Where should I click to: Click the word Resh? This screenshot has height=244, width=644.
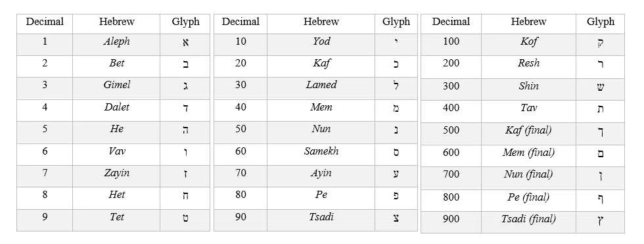(x=528, y=63)
